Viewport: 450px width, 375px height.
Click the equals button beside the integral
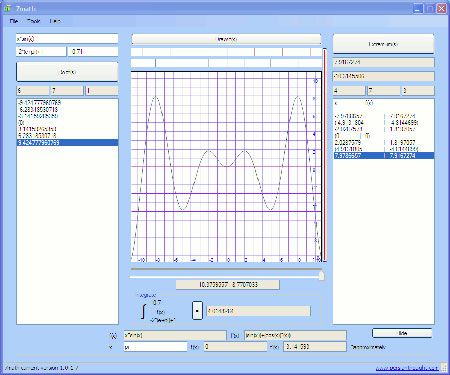click(197, 310)
